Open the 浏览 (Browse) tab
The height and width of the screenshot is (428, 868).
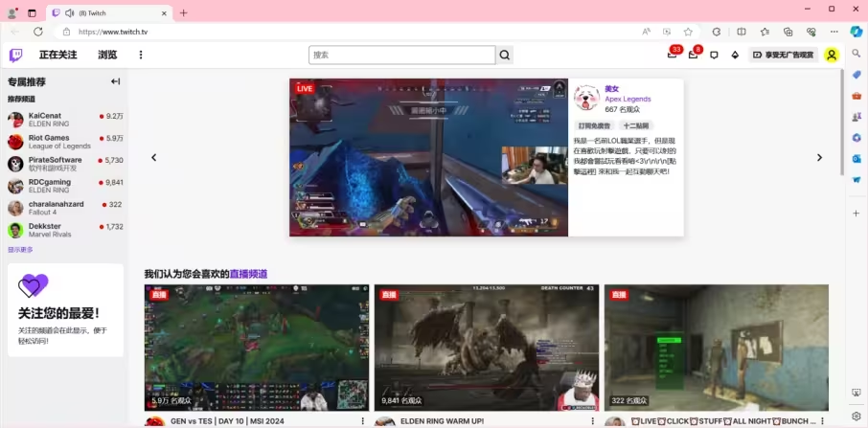point(107,55)
